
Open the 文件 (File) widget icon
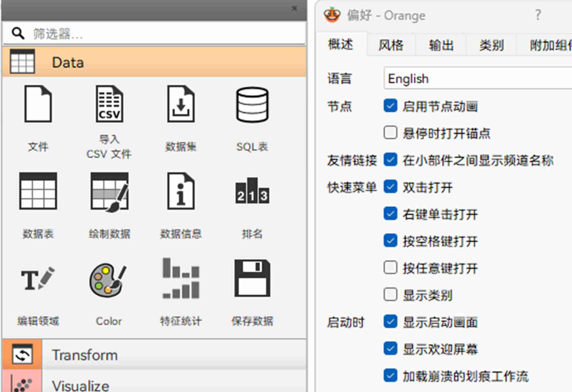click(38, 104)
